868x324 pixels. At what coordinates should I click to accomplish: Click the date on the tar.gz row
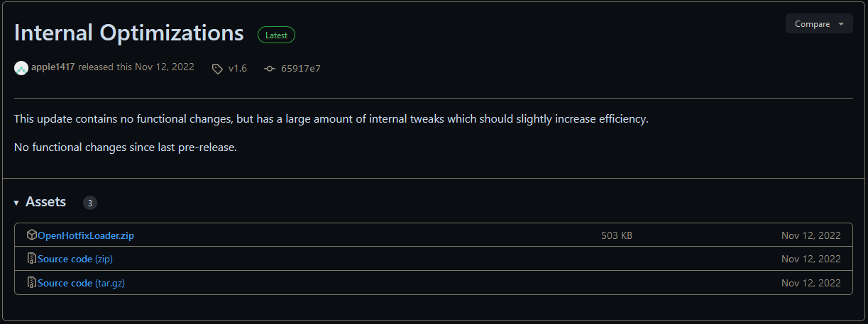point(811,283)
